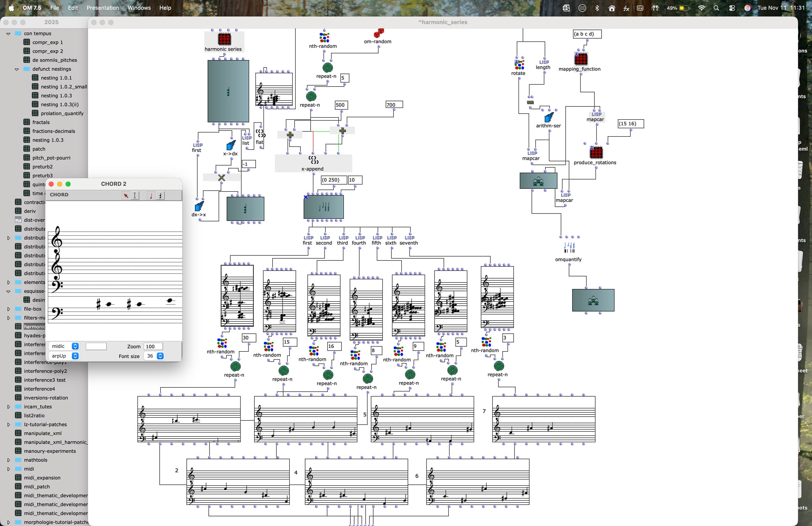Viewport: 812px width, 526px height.
Task: Open the arpUp display mode dropdown
Action: coord(75,356)
